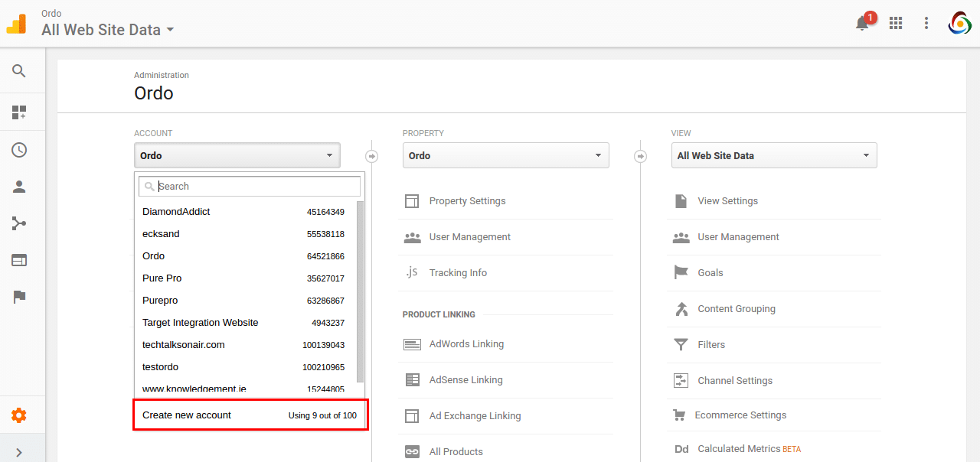Open the three-dot more options menu
Screen dimensions: 980x462
coord(926,23)
